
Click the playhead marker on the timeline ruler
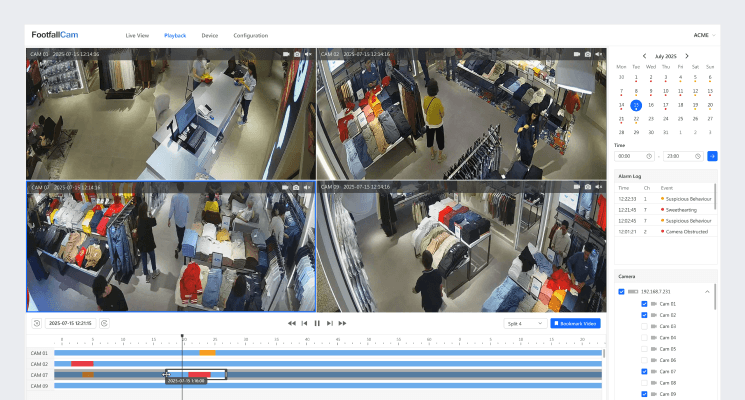coord(182,336)
